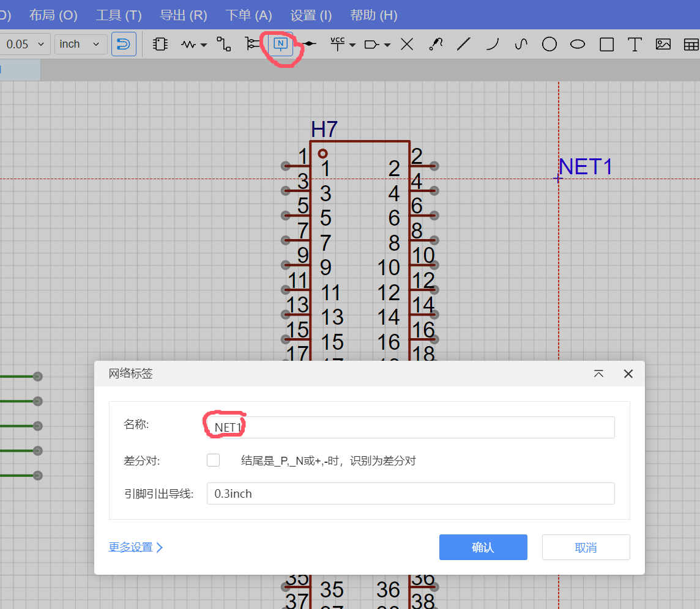Choose the no-connect X flag tool
The width and height of the screenshot is (700, 609).
coord(407,44)
